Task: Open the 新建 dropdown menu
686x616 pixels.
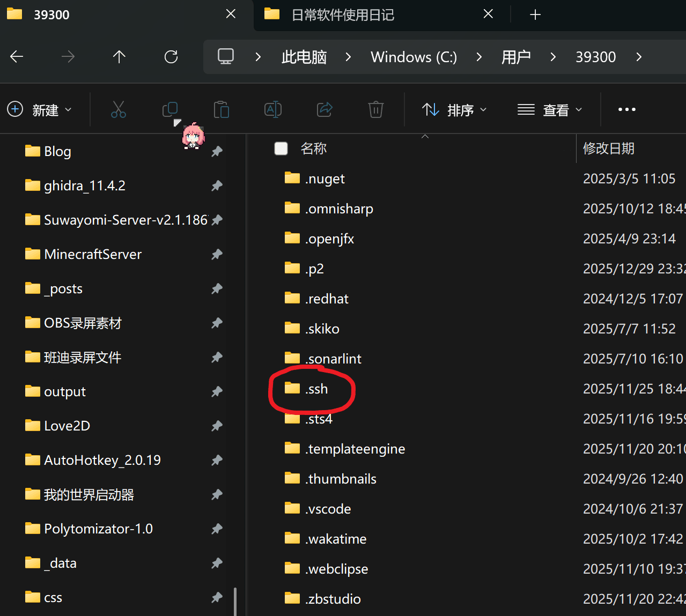Action: tap(39, 110)
